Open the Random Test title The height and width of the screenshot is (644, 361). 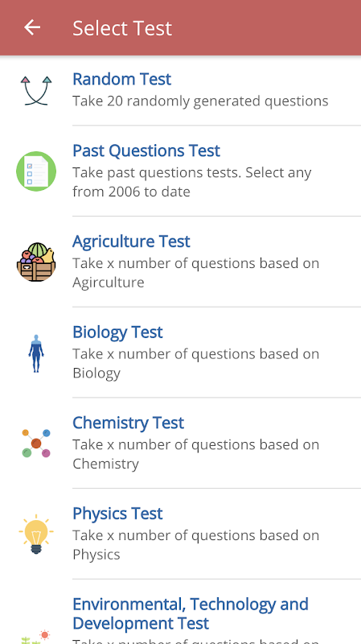click(x=122, y=79)
